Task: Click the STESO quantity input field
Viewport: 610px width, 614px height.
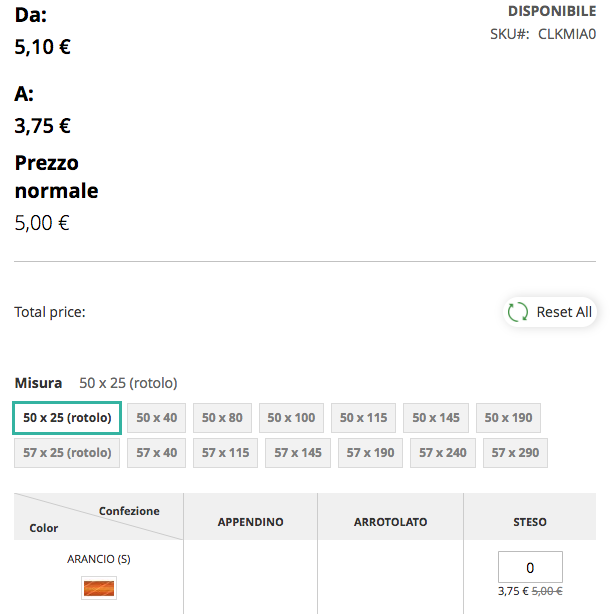Action: point(530,567)
